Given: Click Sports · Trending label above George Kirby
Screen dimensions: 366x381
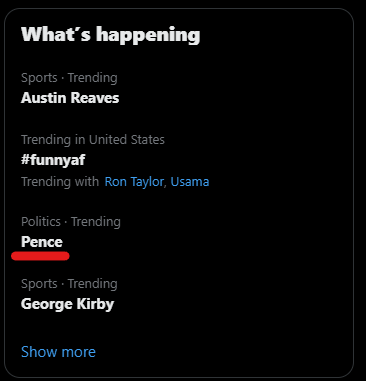Looking at the screenshot, I should tap(69, 284).
